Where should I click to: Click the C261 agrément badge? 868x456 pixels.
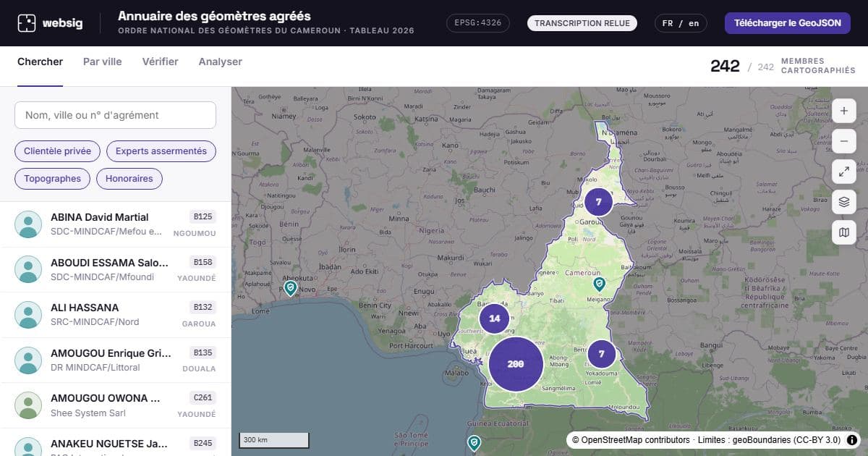click(x=203, y=397)
